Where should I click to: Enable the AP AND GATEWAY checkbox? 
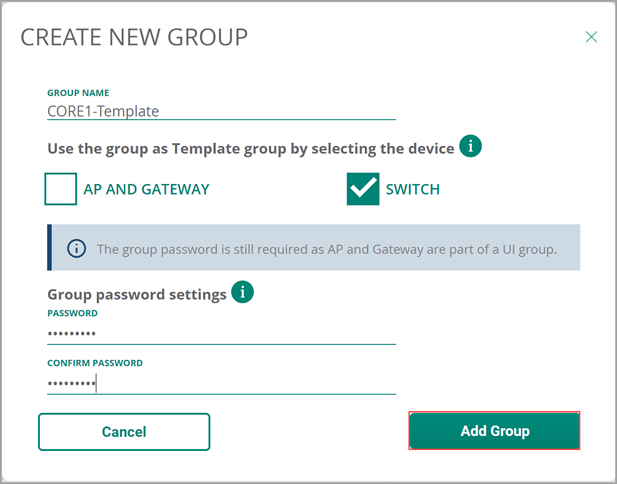click(61, 189)
